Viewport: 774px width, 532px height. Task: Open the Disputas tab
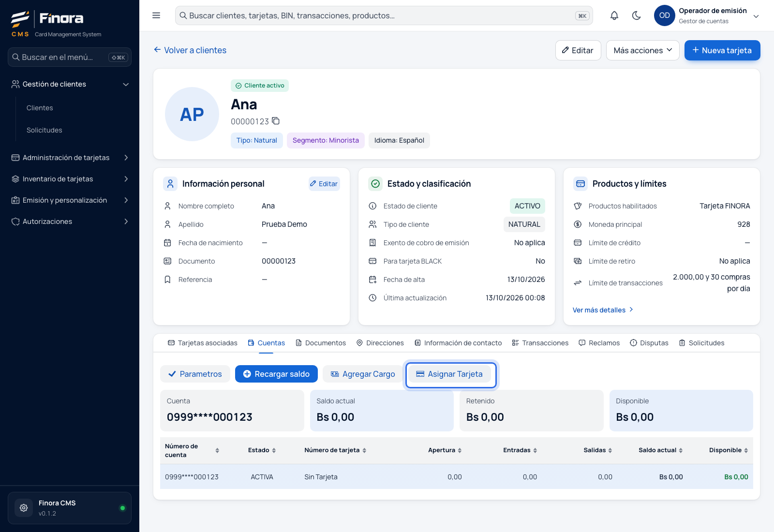pos(649,343)
